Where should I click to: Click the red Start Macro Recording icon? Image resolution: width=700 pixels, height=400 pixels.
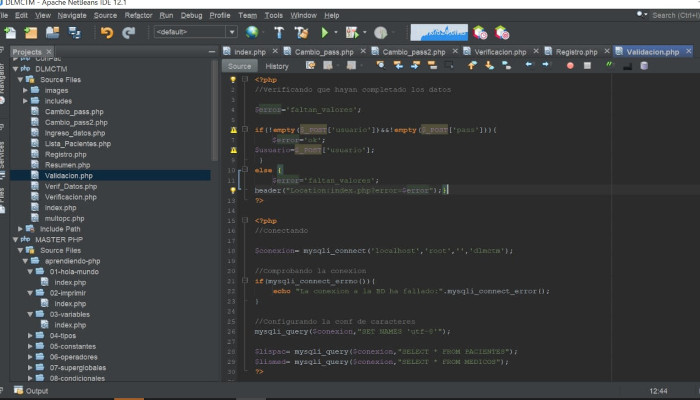[571, 66]
